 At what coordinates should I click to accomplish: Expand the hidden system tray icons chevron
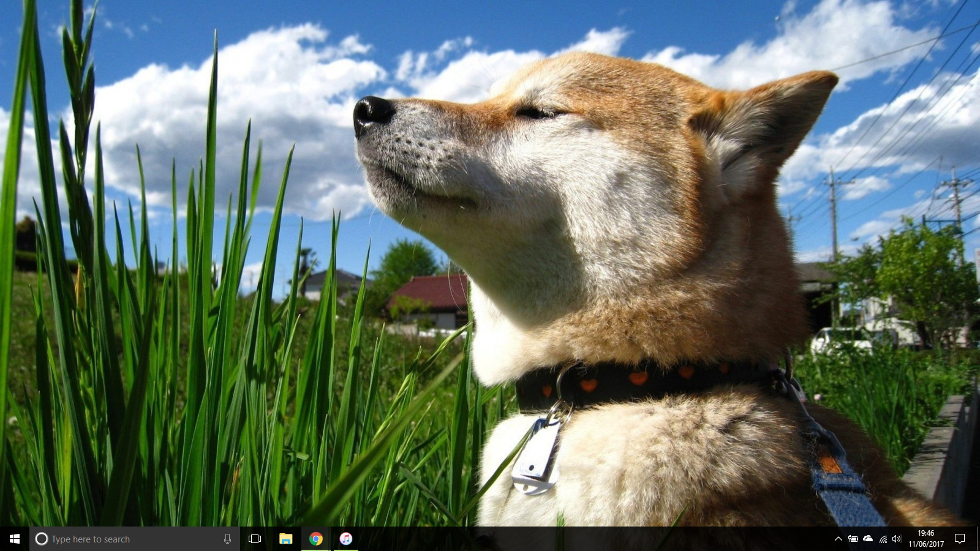(x=838, y=539)
